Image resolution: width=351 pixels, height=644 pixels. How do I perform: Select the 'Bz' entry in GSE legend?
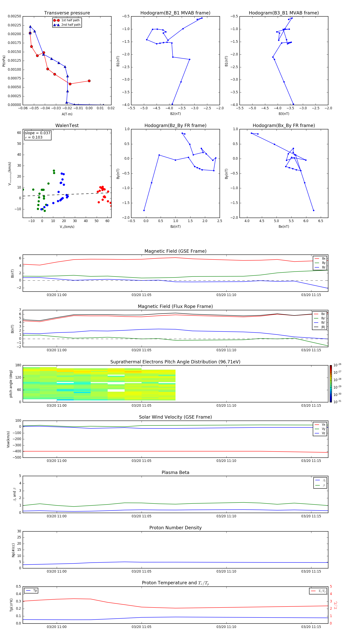[320, 267]
